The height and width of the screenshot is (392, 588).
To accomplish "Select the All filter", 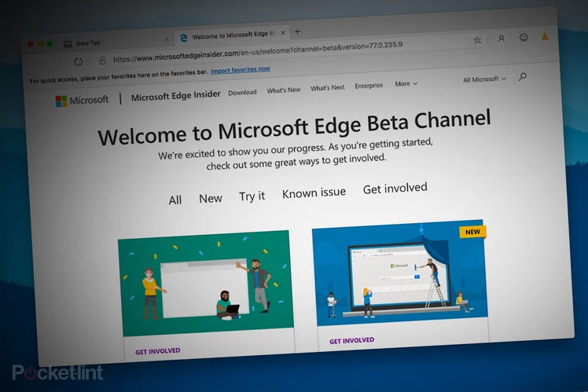I will [175, 200].
